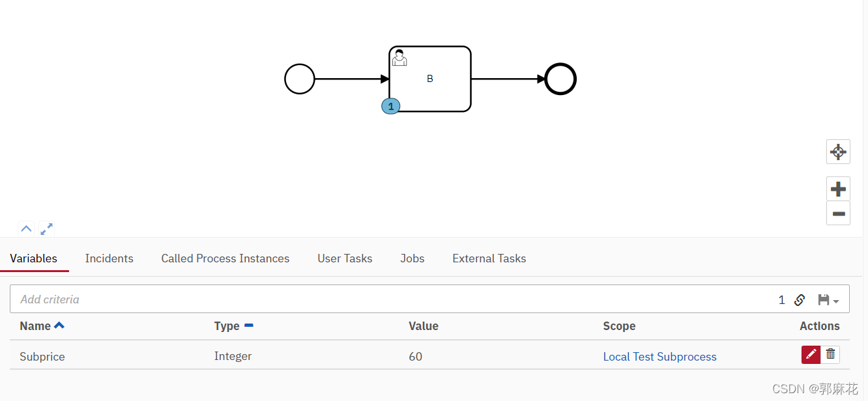Copy the search link via the link icon
The image size is (868, 401).
800,300
